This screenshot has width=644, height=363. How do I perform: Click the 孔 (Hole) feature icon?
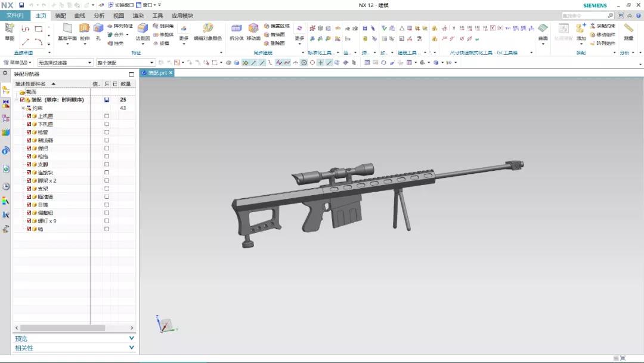98,29
